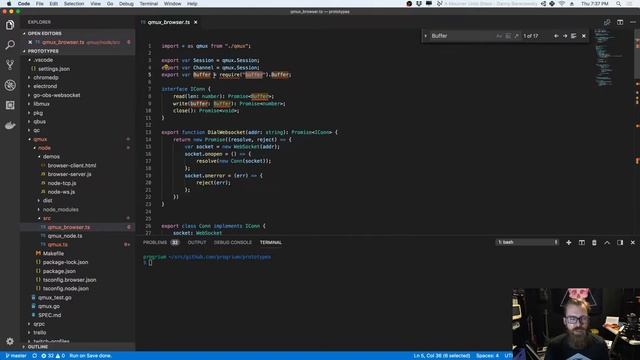
Task: Open the Selection menu
Action: pos(74,4)
